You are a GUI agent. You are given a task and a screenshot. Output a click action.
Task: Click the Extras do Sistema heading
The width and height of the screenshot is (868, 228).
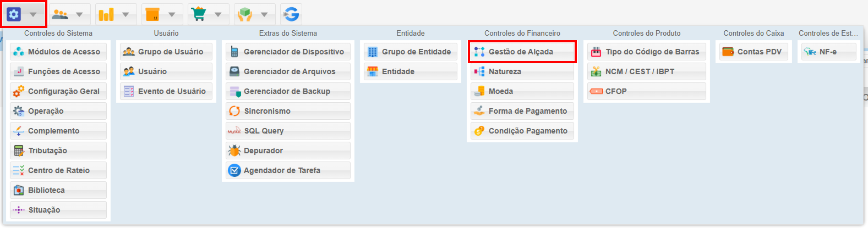click(x=288, y=34)
